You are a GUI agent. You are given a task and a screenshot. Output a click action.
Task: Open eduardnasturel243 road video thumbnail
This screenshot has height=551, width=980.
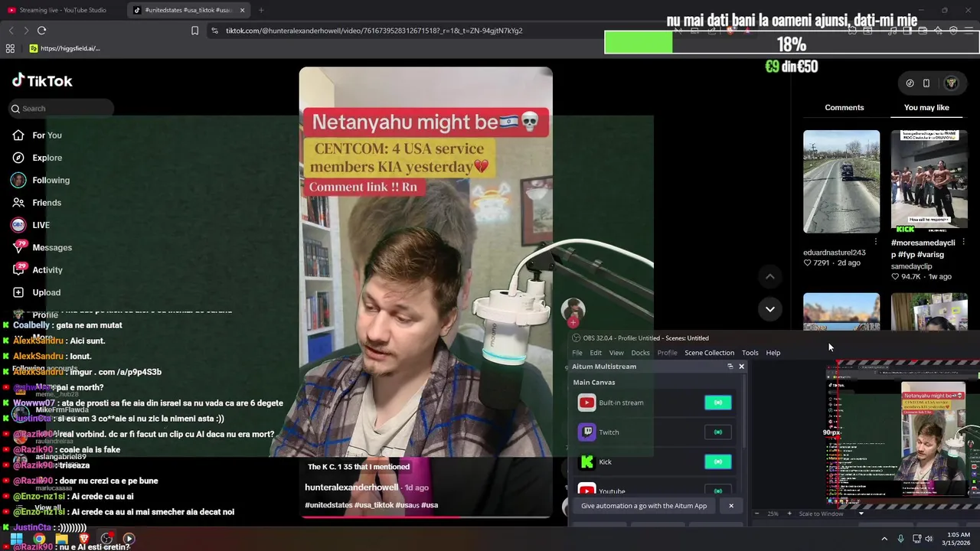point(841,181)
